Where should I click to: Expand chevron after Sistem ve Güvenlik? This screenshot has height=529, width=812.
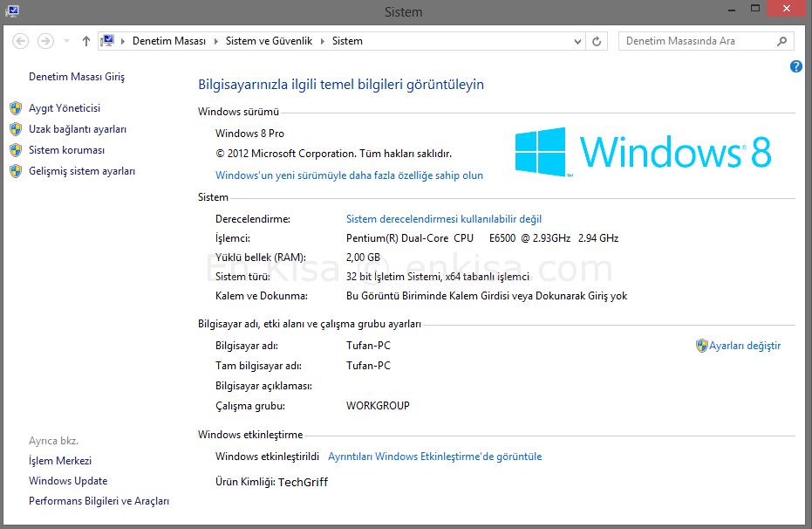click(322, 41)
